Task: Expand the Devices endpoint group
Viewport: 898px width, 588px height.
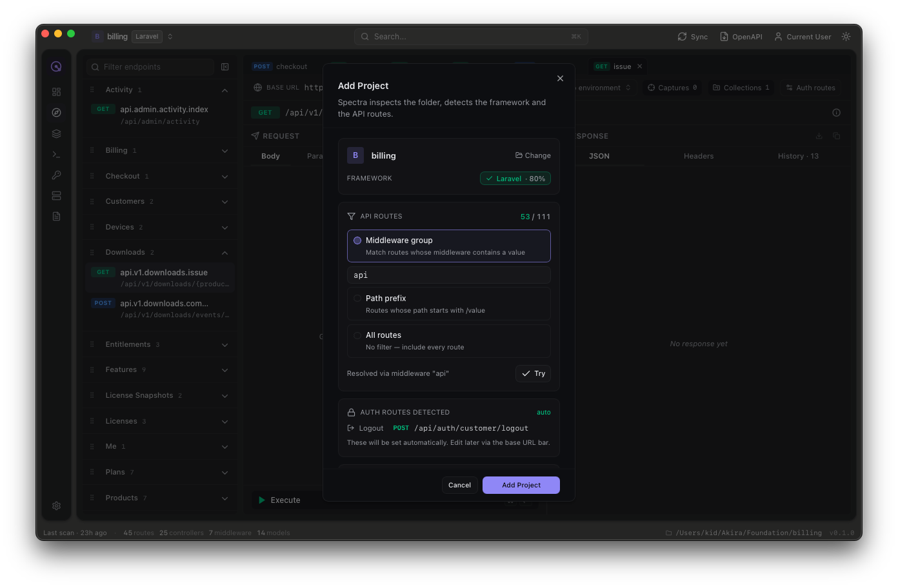Action: click(x=224, y=228)
